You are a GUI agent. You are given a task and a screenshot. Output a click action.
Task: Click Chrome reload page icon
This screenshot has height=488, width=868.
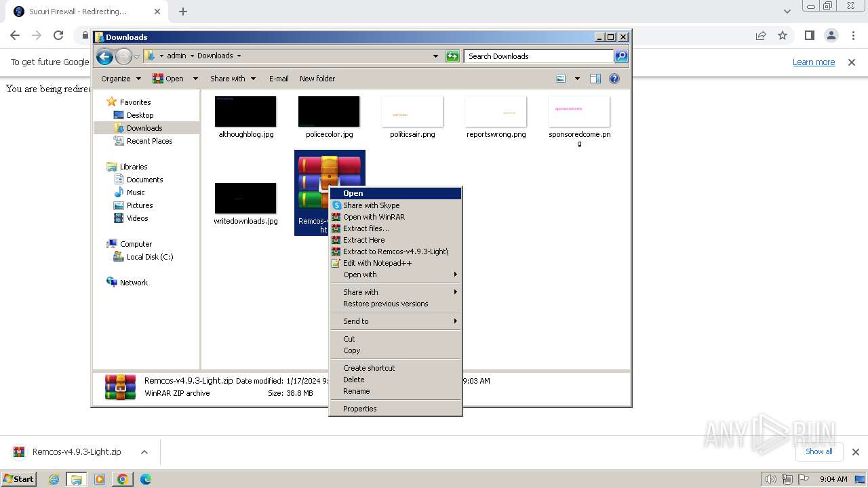tap(58, 35)
